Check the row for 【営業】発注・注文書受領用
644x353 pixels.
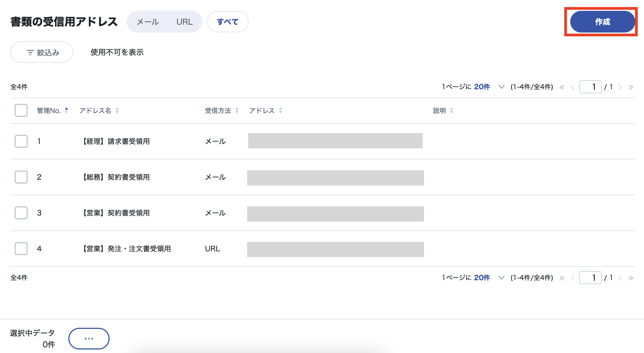pos(21,249)
